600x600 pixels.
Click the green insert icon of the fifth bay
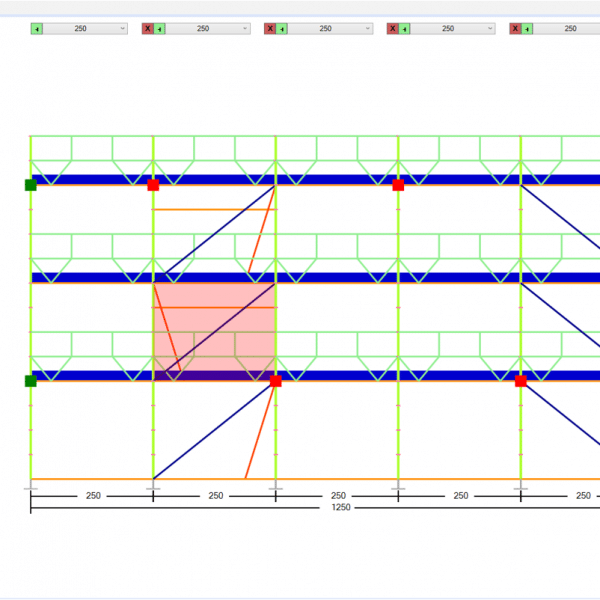pyautogui.click(x=527, y=29)
